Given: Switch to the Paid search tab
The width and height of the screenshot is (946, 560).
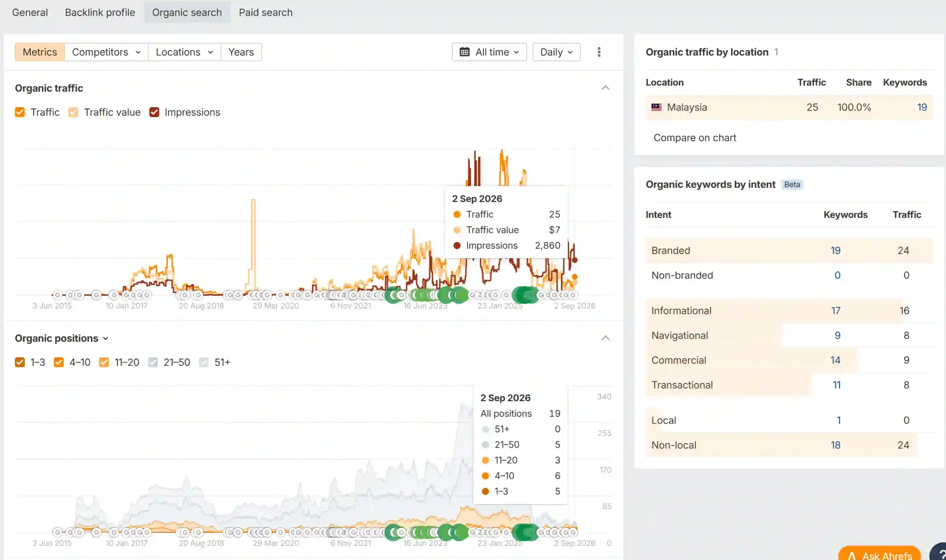Looking at the screenshot, I should tap(266, 13).
